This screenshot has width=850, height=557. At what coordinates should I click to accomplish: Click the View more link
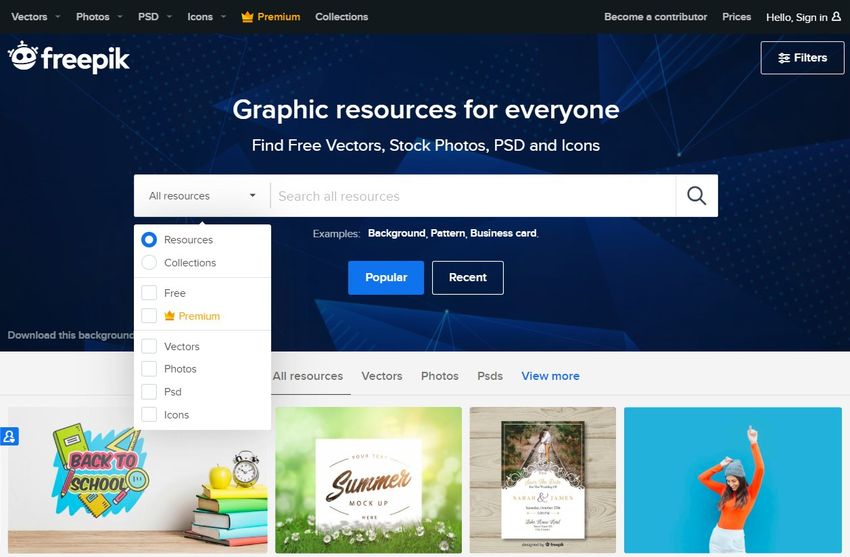coord(550,376)
